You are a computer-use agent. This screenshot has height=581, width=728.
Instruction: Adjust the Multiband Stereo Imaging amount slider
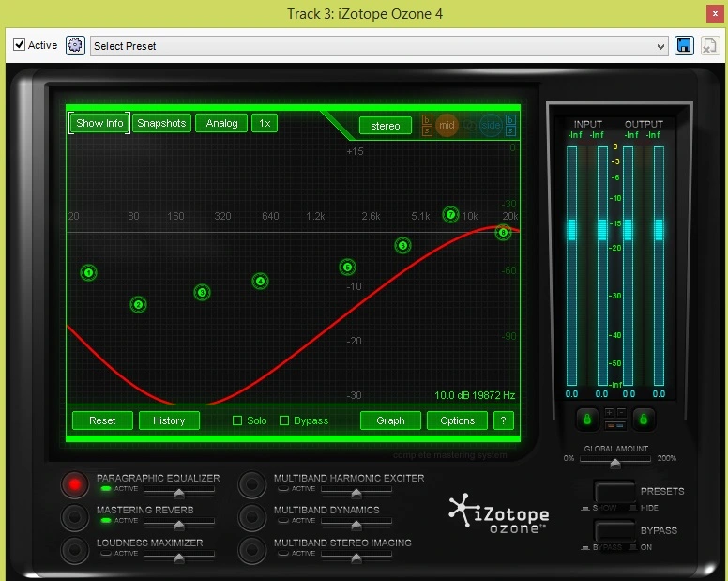(x=356, y=557)
